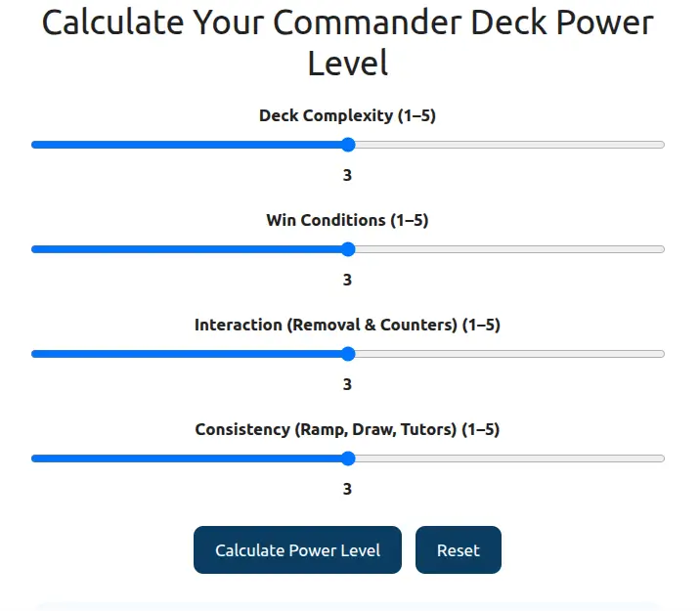The image size is (700, 611).
Task: Click the value 3 under Deck Complexity
Action: (347, 175)
